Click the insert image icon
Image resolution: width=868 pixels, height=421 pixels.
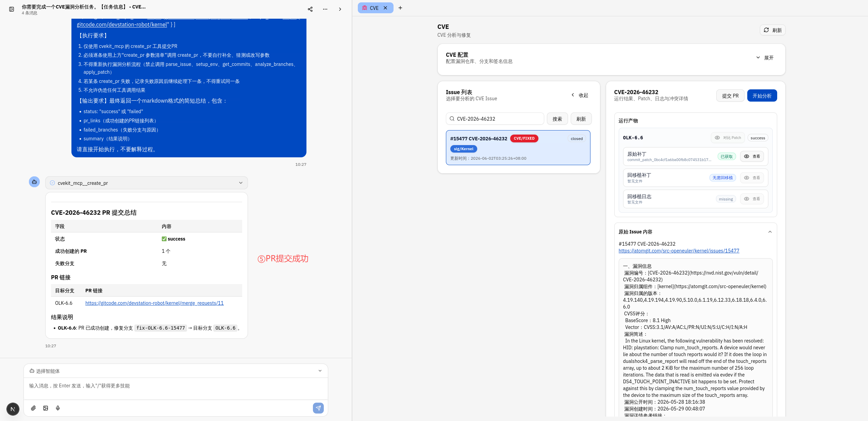46,408
